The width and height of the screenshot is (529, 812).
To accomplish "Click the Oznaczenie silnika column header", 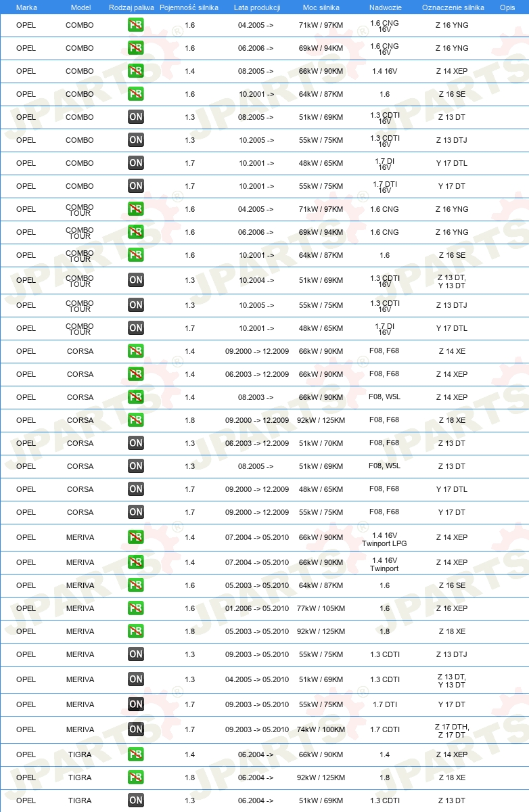I will 453,7.
